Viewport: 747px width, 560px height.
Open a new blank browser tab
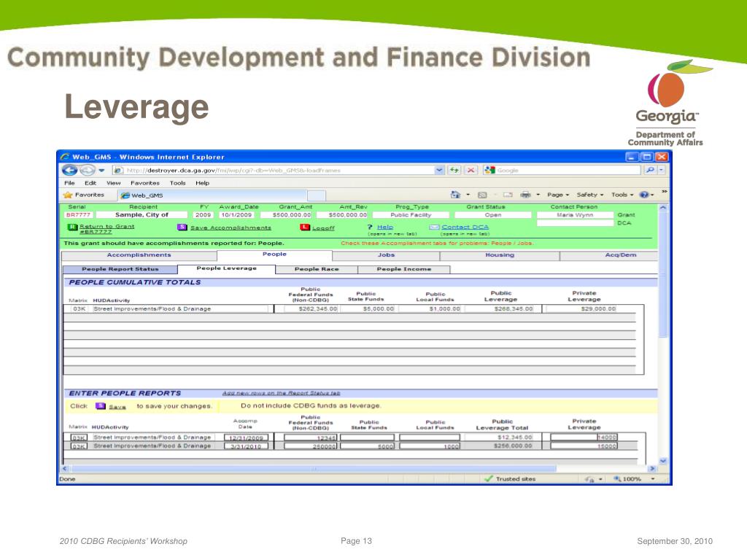coord(317,195)
